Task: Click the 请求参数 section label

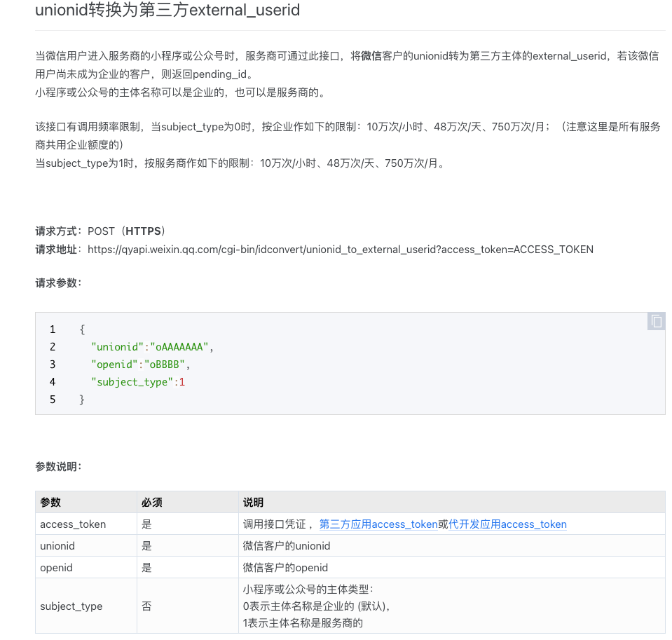Action: point(56,282)
